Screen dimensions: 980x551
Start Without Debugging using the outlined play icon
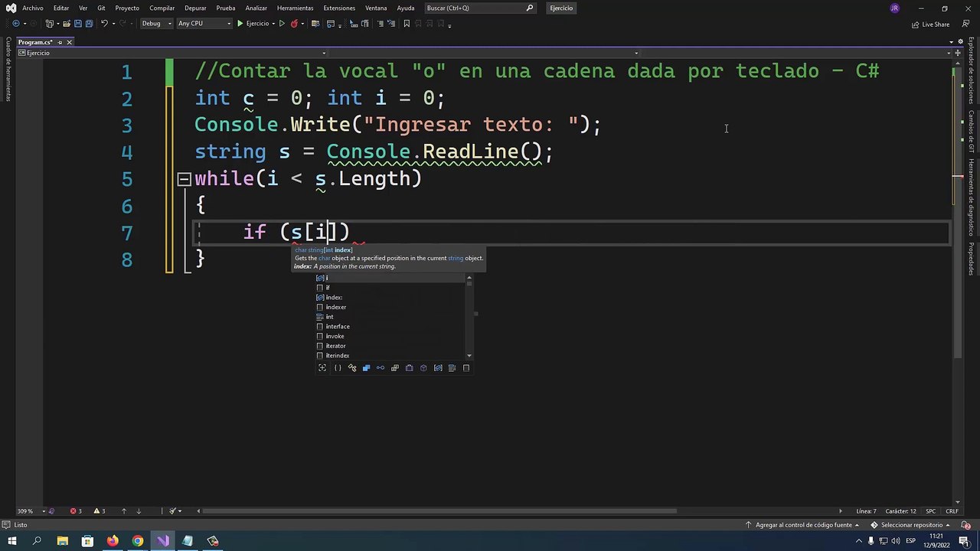tap(282, 24)
